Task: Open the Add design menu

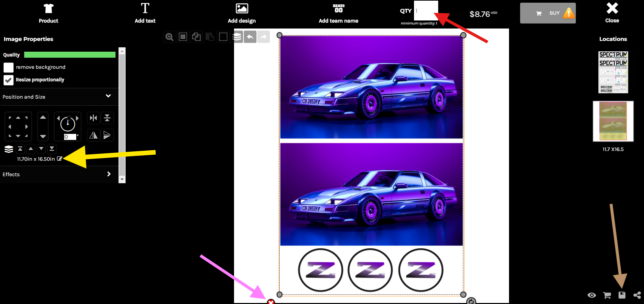Action: pyautogui.click(x=242, y=13)
